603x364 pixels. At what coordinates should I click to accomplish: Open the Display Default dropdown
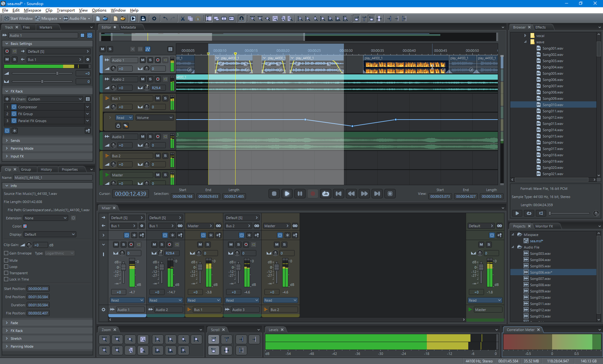[x=49, y=234]
